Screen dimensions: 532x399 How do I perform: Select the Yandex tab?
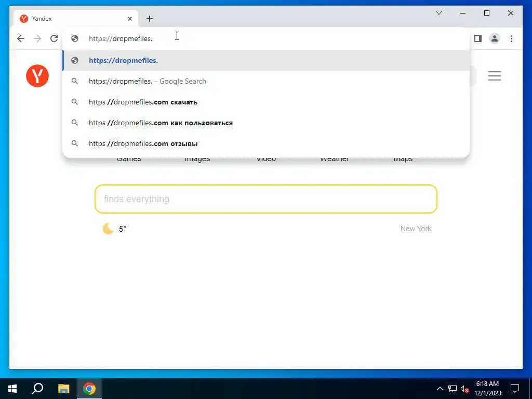point(76,19)
